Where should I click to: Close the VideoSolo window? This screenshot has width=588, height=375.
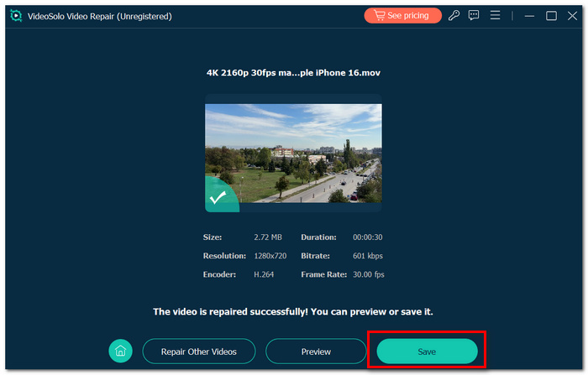click(x=572, y=16)
